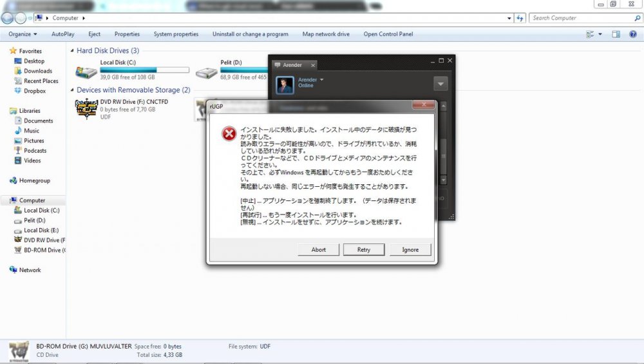Click the Dropbox icon in Favorites
The height and width of the screenshot is (364, 644).
tap(18, 91)
